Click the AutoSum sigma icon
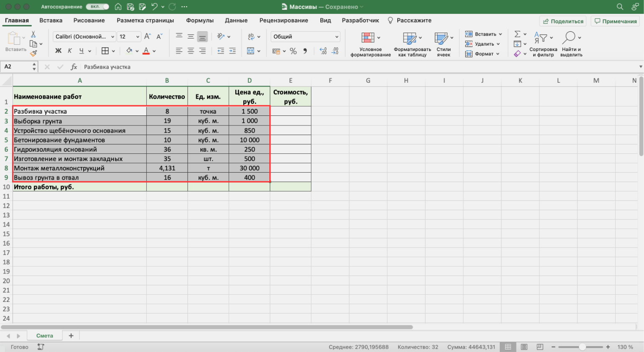The image size is (644, 352). coord(517,34)
